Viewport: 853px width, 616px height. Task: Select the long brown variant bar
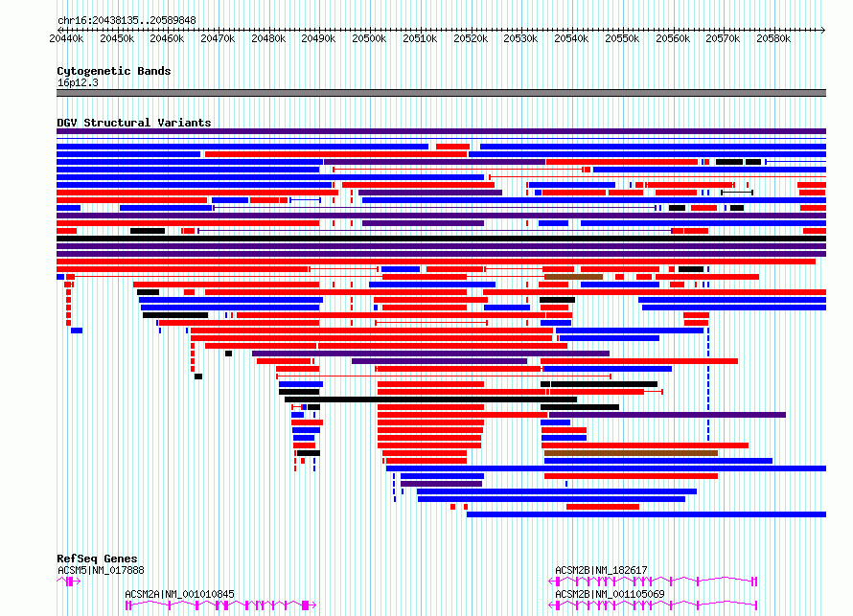click(x=631, y=453)
